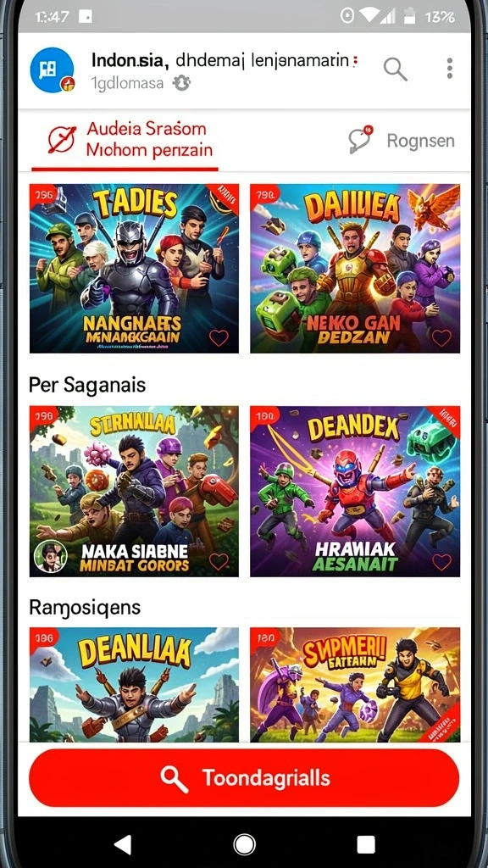Open the search magnifier icon in header
This screenshot has height=868, width=488.
[x=395, y=70]
